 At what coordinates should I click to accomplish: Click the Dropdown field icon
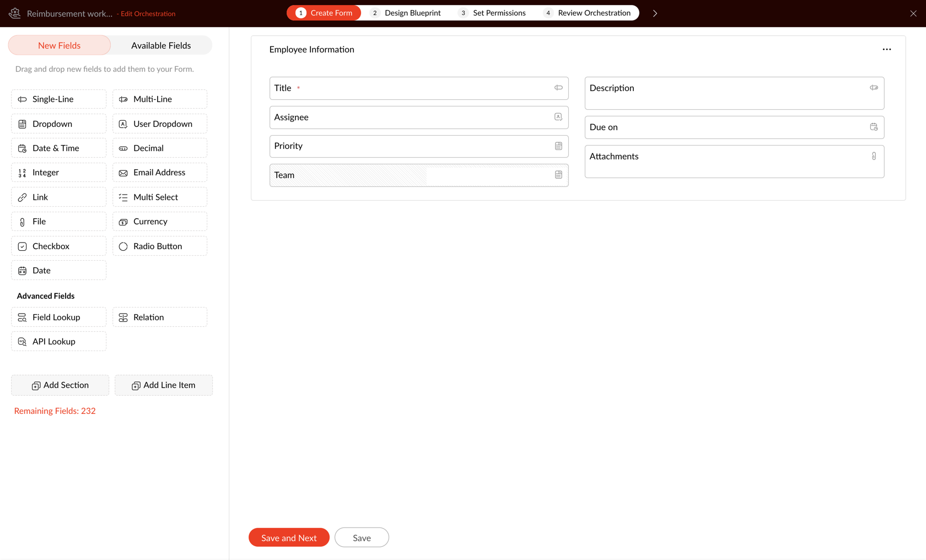(x=22, y=124)
